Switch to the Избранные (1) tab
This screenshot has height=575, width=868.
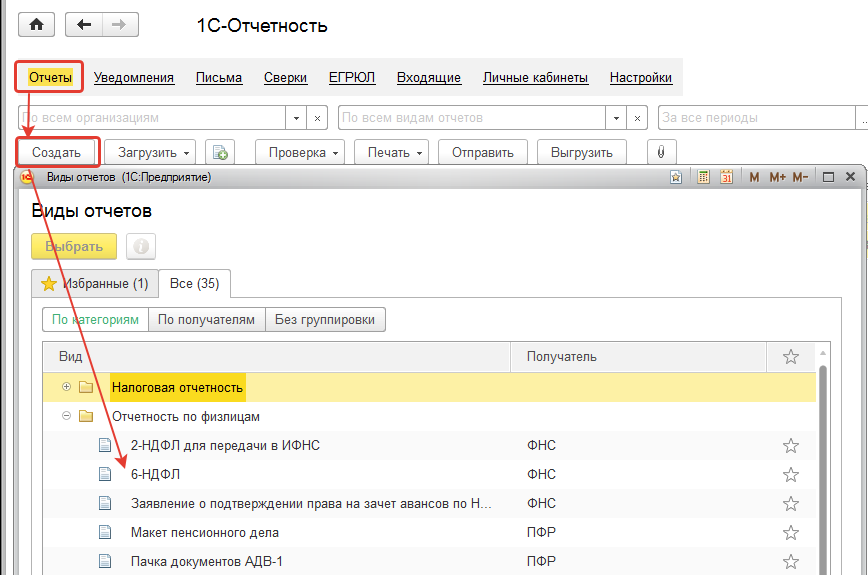pyautogui.click(x=95, y=283)
